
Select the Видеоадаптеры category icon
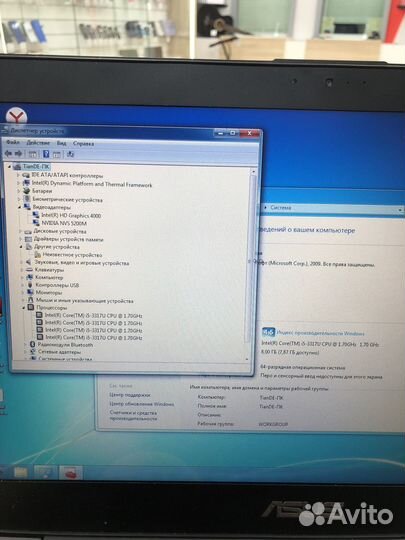(27, 207)
